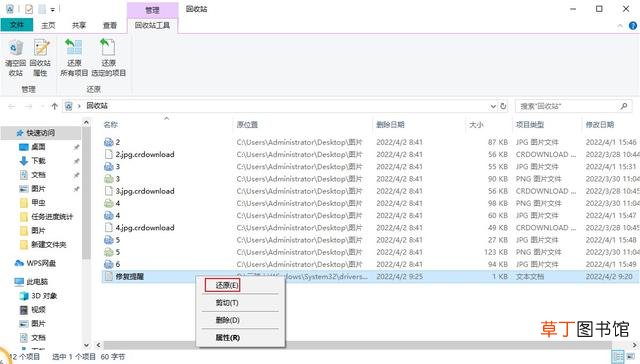Choose 删除(D) in the context menu
The height and width of the screenshot is (364, 640).
[x=227, y=320]
